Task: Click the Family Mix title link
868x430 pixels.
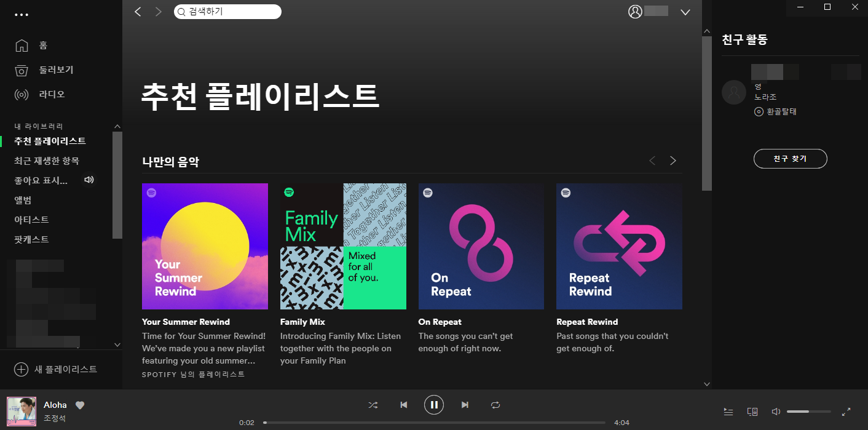Action: 302,322
